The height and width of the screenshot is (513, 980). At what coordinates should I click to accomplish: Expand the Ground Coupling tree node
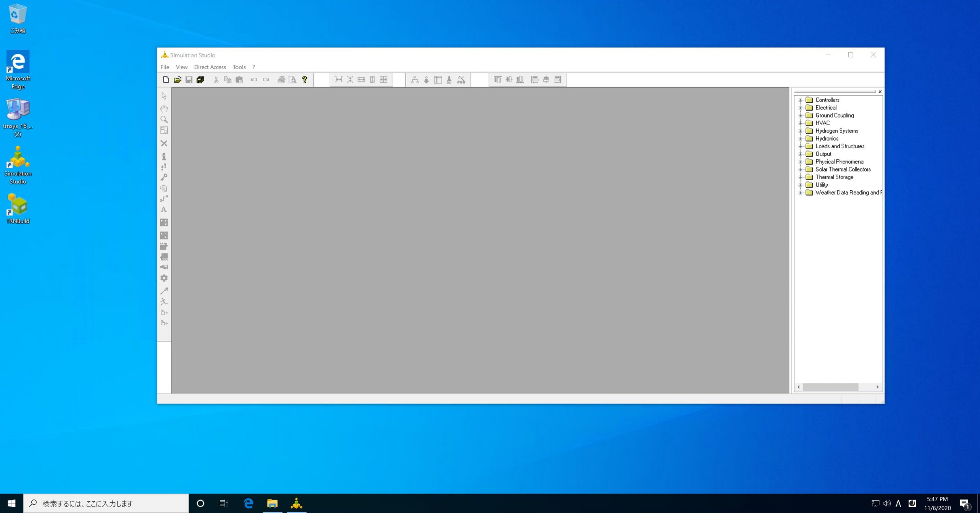800,115
